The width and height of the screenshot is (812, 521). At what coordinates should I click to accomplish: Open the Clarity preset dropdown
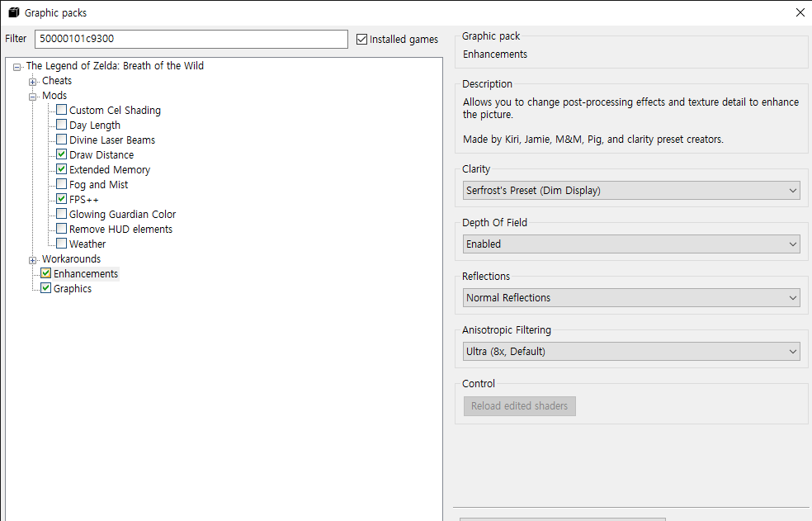pos(631,190)
